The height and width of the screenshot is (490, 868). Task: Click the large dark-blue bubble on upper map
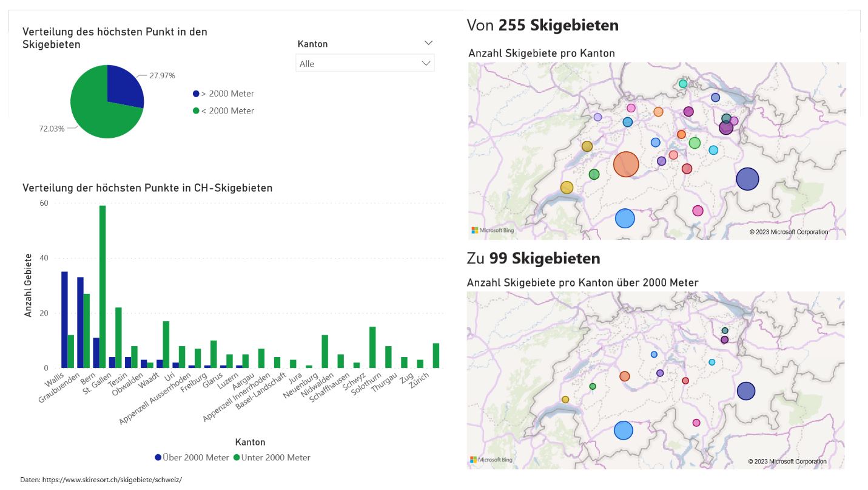tap(747, 179)
